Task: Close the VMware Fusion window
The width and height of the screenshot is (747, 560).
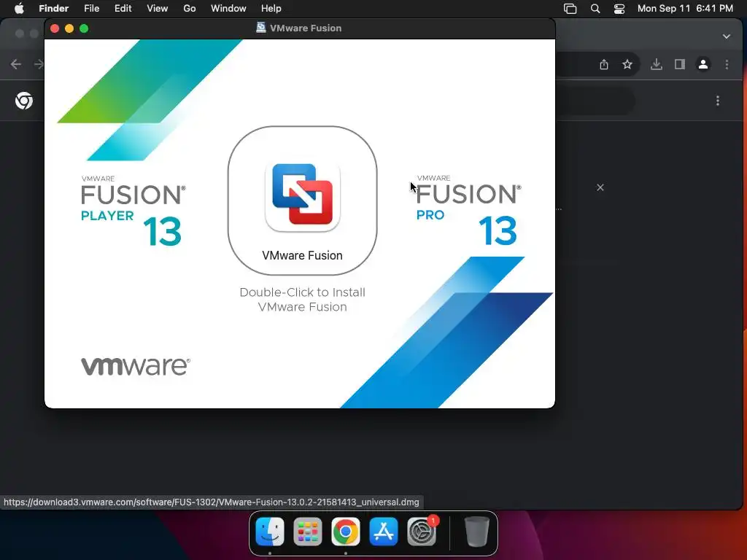Action: tap(55, 28)
